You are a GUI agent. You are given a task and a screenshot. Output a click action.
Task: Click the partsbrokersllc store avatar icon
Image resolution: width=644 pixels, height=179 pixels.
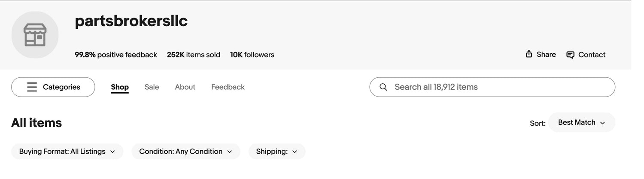(35, 35)
